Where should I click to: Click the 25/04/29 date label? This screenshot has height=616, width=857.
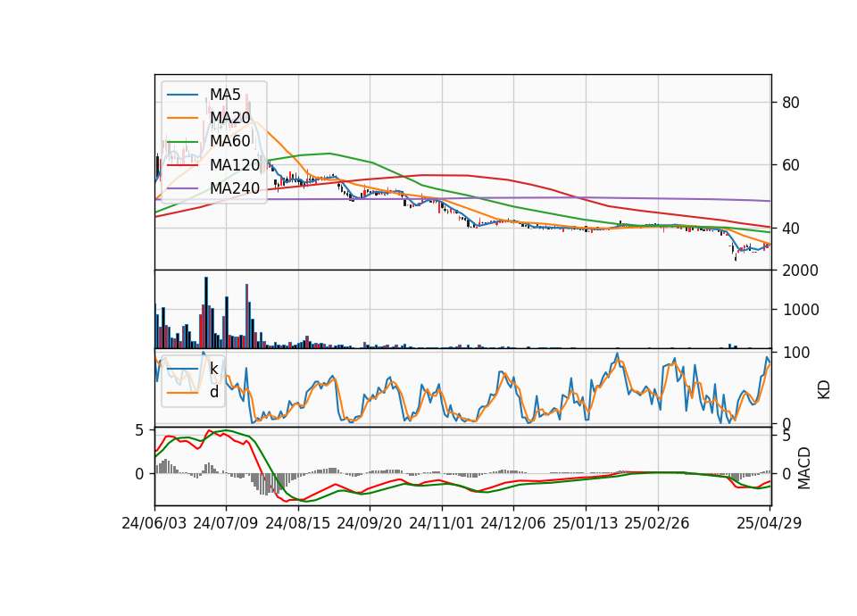[770, 523]
